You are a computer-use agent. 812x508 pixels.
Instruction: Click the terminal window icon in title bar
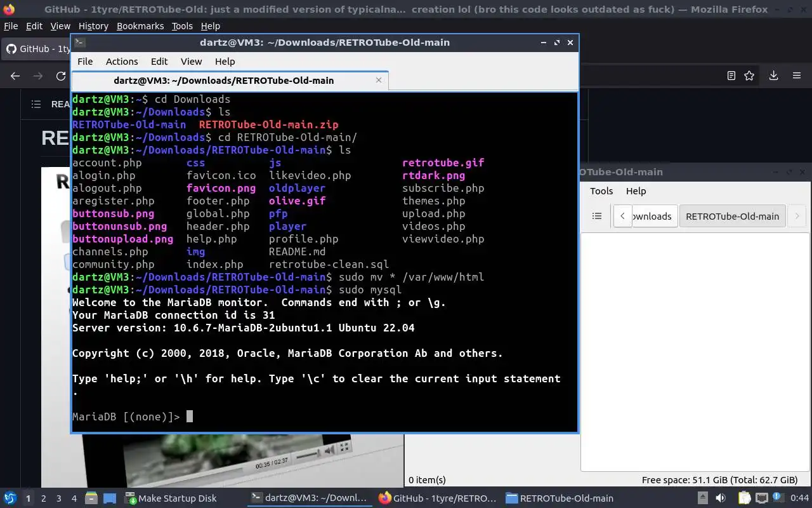click(79, 43)
